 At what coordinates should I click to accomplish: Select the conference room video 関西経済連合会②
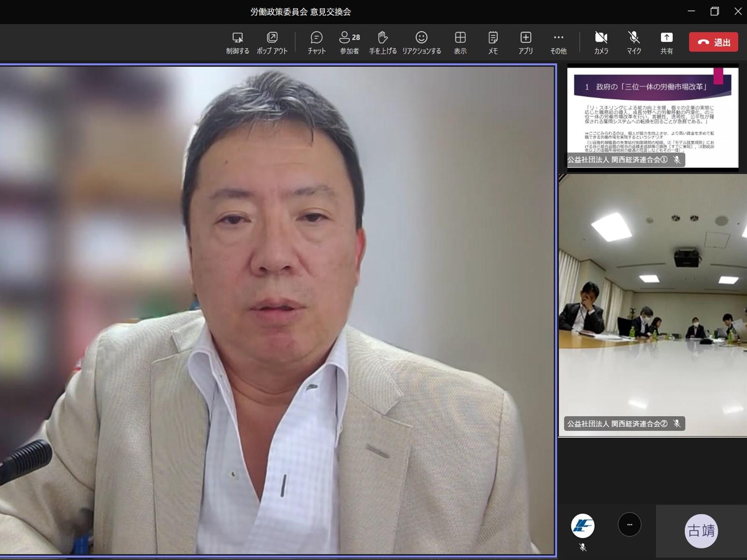[x=652, y=305]
